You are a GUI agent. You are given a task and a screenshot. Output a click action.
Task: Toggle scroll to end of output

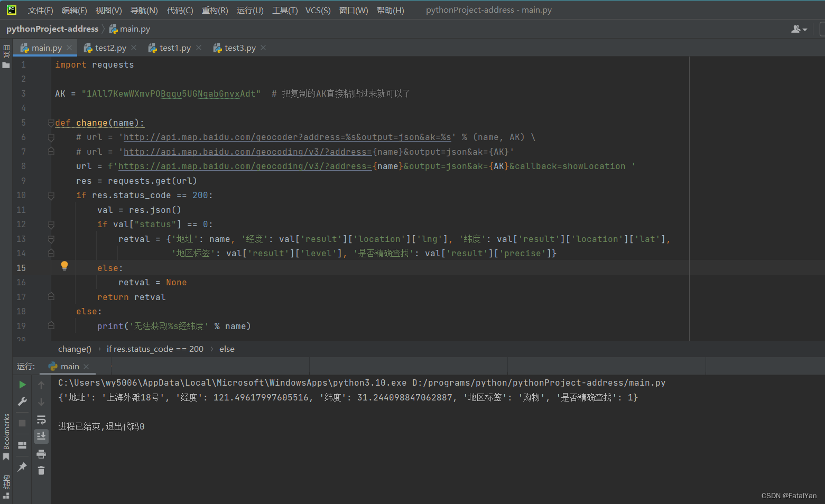point(41,436)
